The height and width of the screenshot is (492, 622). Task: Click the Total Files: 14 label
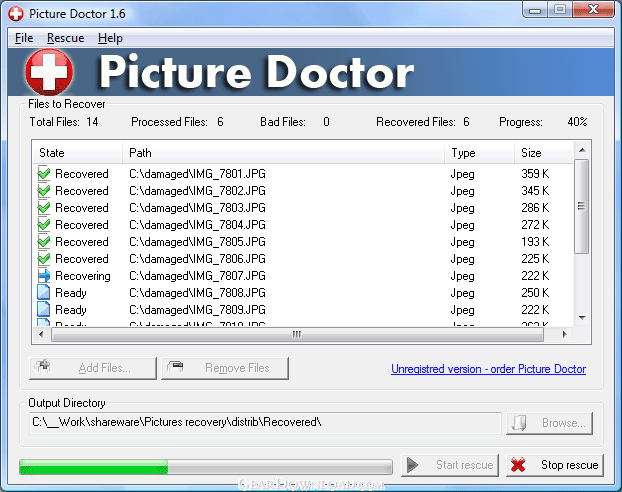click(x=64, y=122)
